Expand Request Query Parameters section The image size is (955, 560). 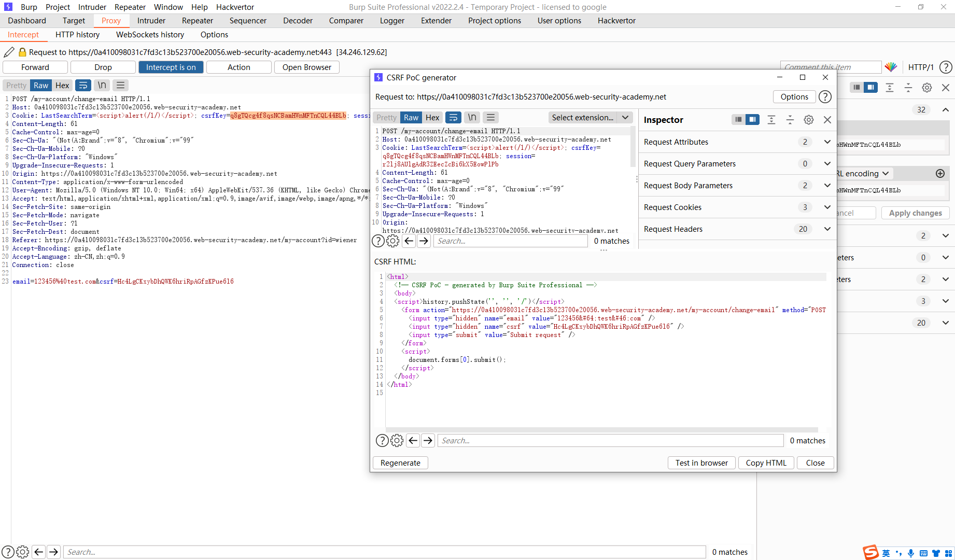tap(737, 163)
